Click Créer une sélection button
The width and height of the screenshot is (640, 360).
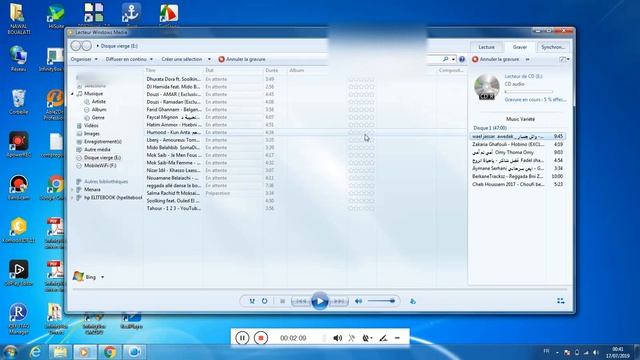point(182,59)
